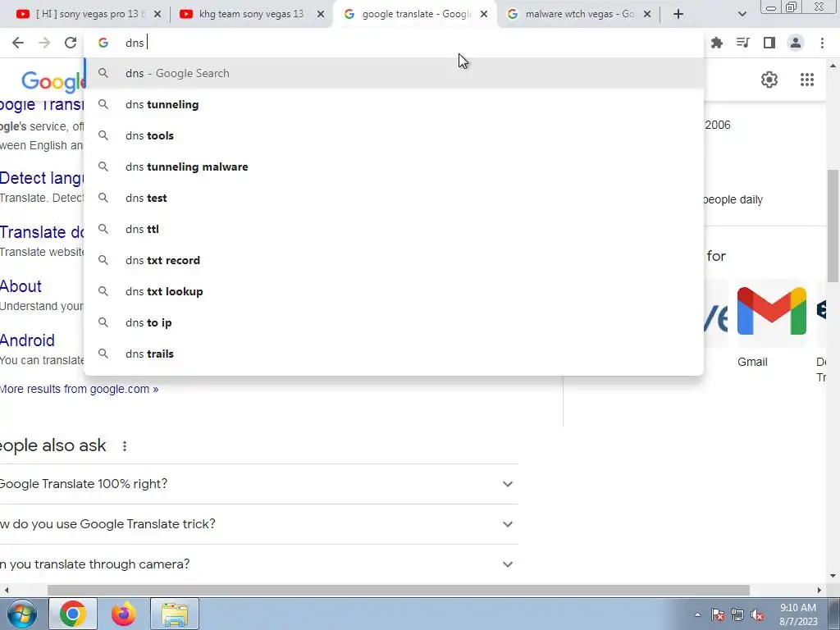Screen dimensions: 840x630
Task: Reload the current page
Action: pos(71,43)
